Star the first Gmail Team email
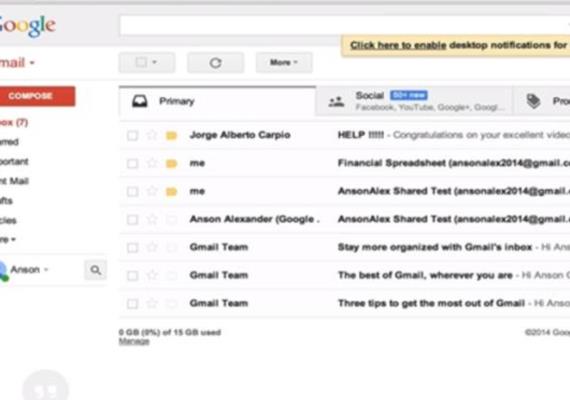The image size is (570, 400). tap(152, 247)
